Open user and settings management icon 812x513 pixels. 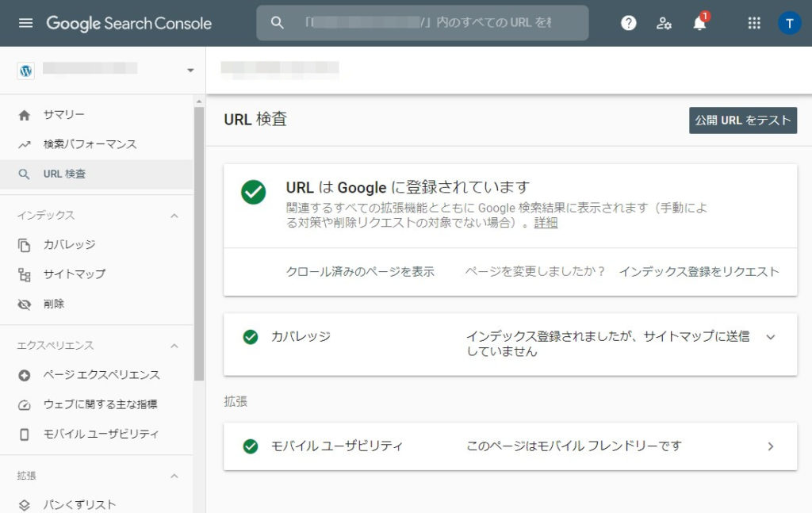[x=664, y=23]
